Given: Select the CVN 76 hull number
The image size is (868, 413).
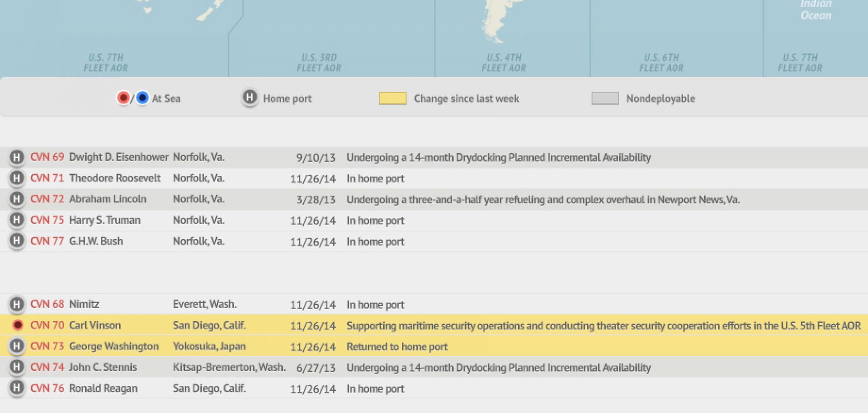Looking at the screenshot, I should tap(47, 388).
